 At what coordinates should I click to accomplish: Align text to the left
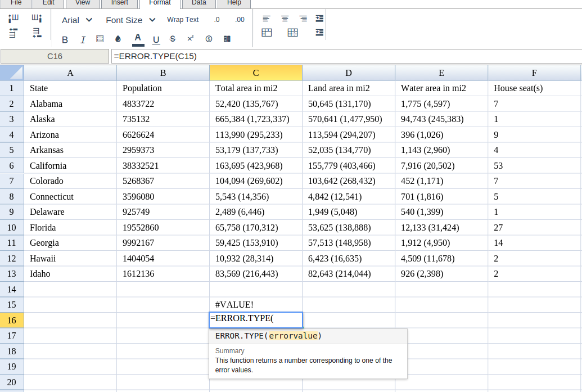pos(267,19)
